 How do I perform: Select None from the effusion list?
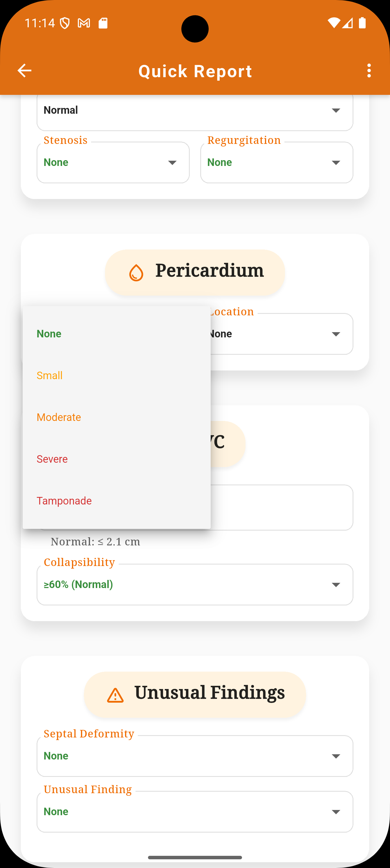point(117,334)
